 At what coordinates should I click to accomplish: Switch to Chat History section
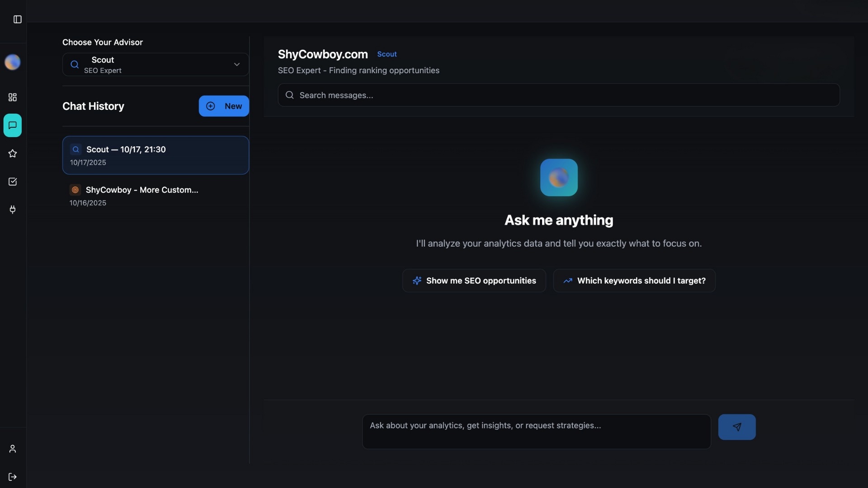(x=93, y=106)
